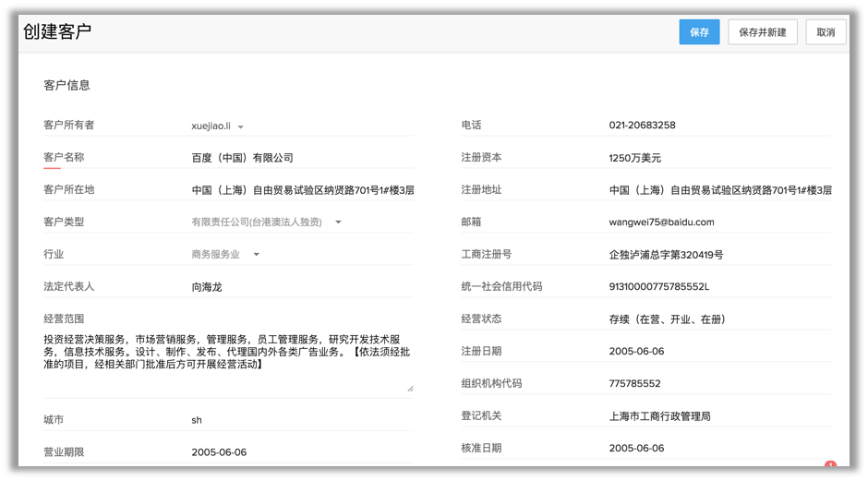Expand the 客户类型 dropdown arrow
Viewport: 868px width, 481px height.
click(338, 222)
